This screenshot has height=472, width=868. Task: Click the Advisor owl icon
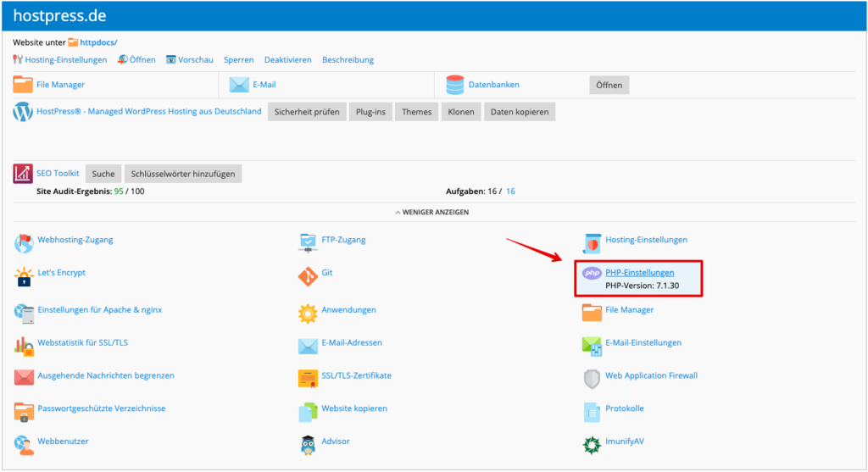pos(308,445)
